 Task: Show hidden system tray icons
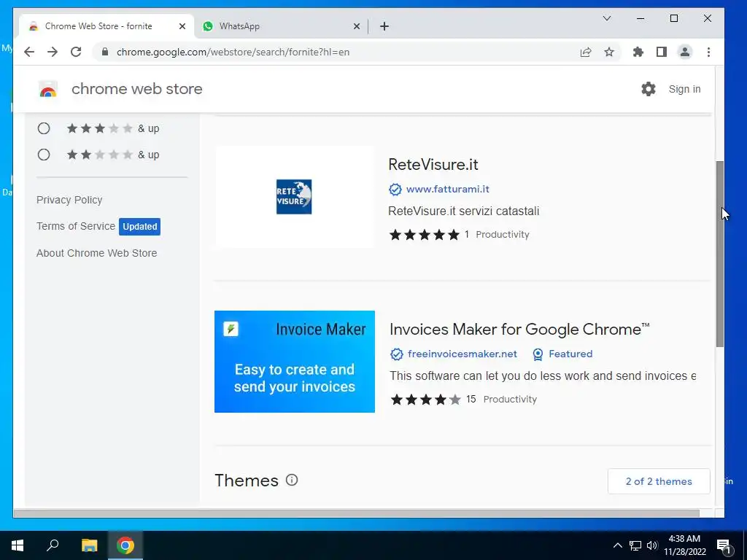(x=617, y=545)
